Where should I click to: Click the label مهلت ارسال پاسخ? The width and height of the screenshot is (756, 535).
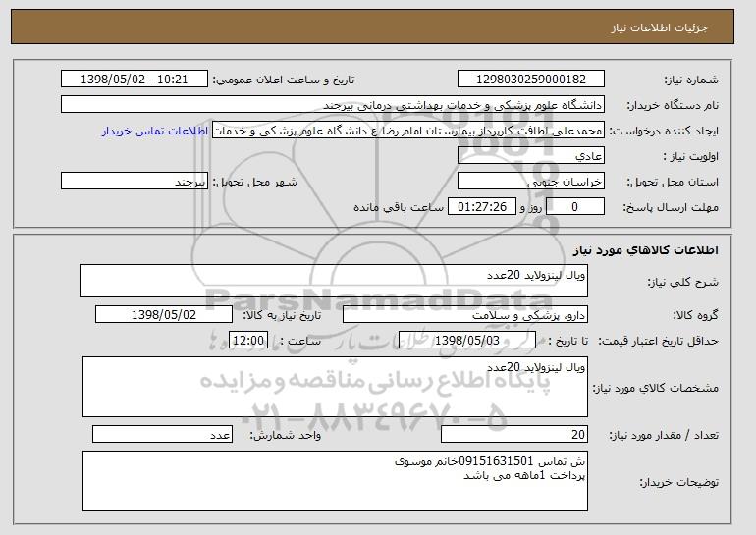[x=671, y=207]
